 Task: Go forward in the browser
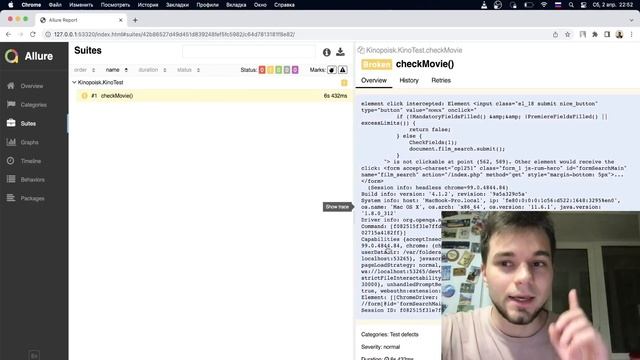[20, 35]
